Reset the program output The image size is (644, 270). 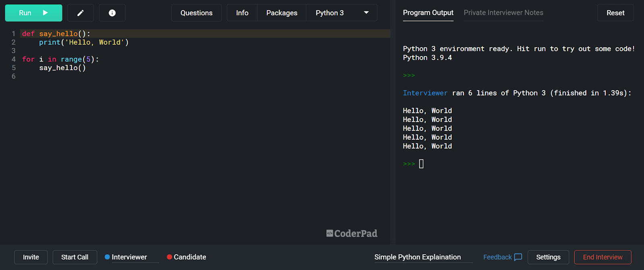[x=615, y=13]
